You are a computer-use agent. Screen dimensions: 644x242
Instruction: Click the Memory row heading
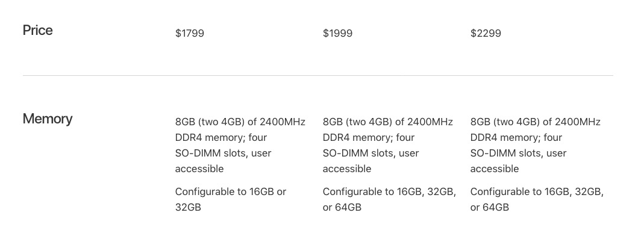pos(48,119)
